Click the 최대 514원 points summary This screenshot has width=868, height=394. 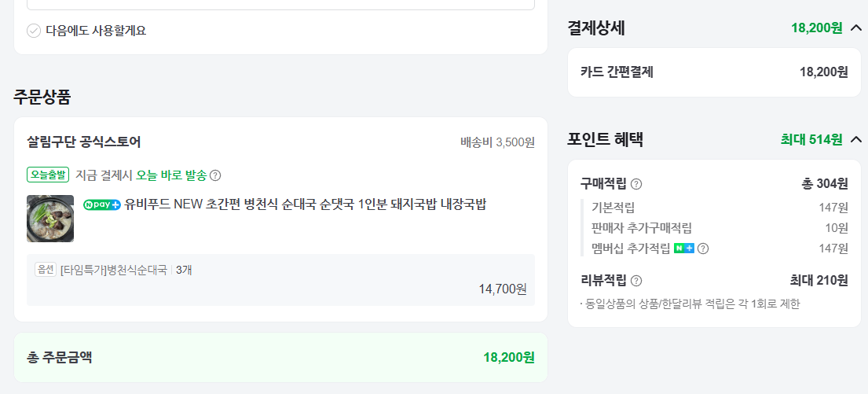pyautogui.click(x=811, y=139)
